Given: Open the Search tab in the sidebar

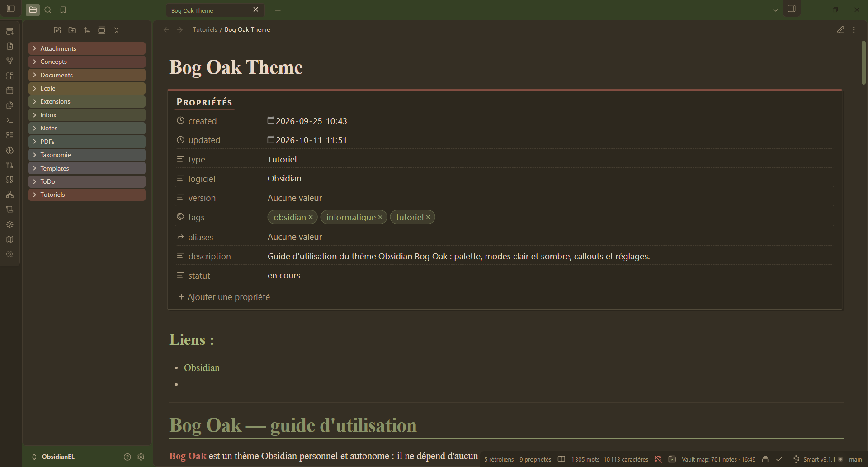Looking at the screenshot, I should point(48,10).
